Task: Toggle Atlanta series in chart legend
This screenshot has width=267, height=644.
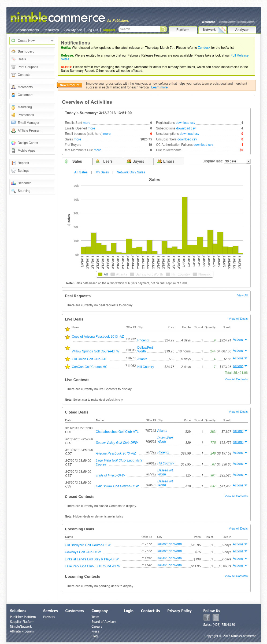Action: coord(119,274)
